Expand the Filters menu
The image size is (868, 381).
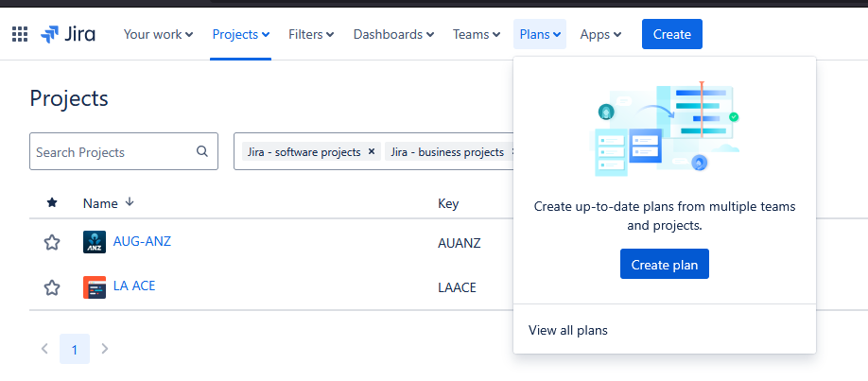coord(311,34)
